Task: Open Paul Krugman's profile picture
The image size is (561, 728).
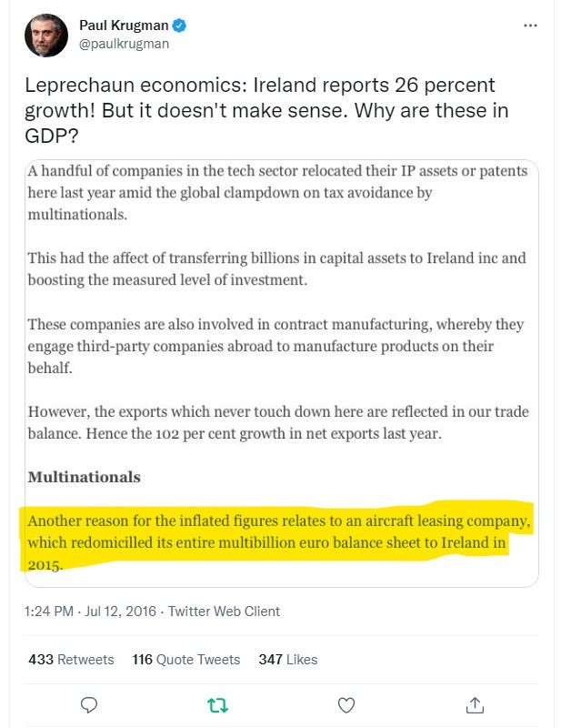Action: pos(44,35)
